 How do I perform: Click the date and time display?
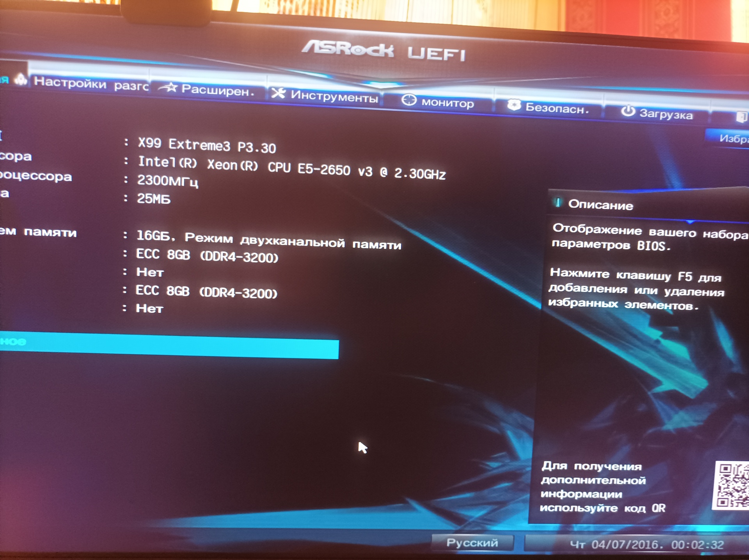646,544
